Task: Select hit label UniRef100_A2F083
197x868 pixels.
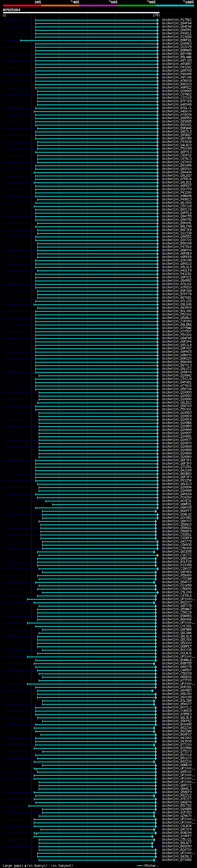Action: tap(176, 812)
